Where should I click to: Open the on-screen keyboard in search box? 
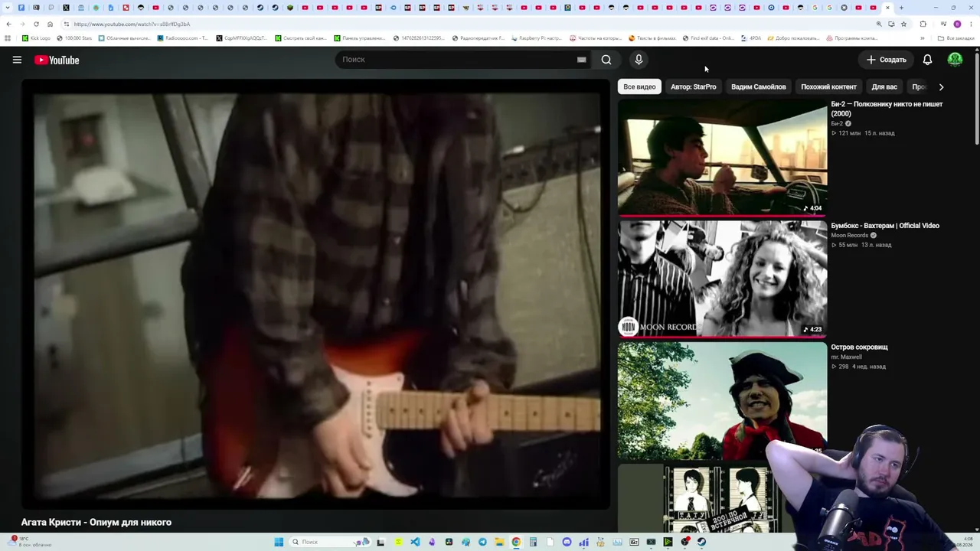tap(582, 60)
